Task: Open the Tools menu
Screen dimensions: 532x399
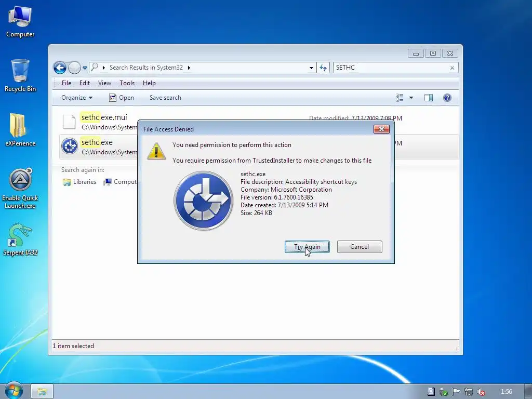Action: 127,83
